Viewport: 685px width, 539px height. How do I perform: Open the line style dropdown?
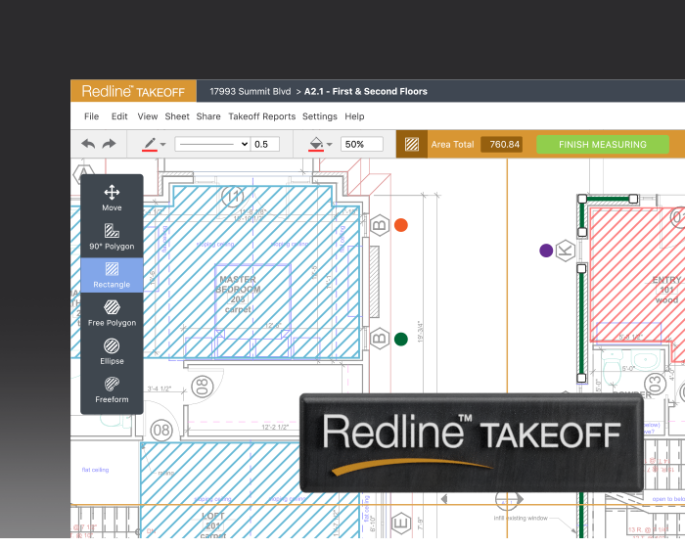pos(212,144)
